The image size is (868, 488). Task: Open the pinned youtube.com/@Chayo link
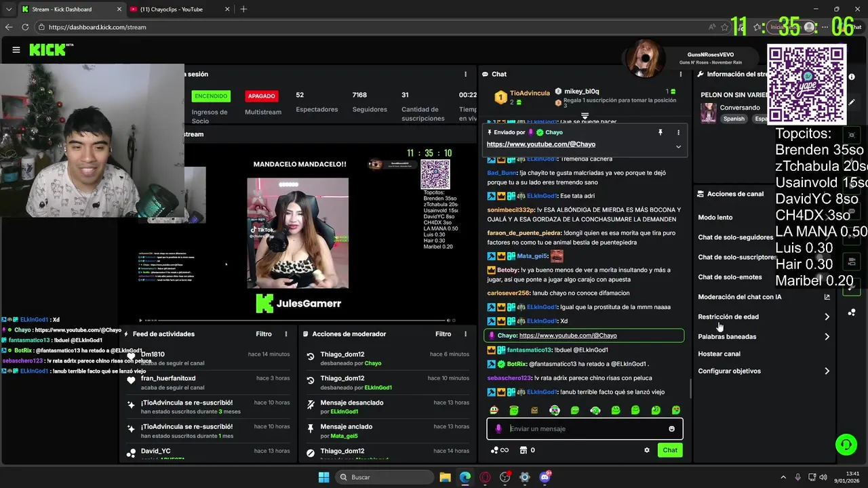540,144
